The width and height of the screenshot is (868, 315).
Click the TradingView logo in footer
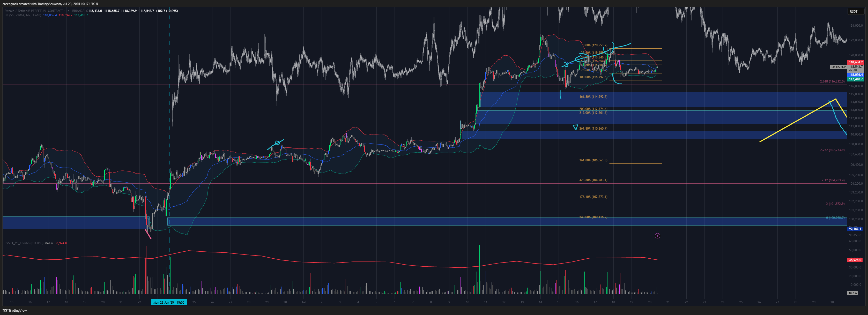pyautogui.click(x=14, y=310)
